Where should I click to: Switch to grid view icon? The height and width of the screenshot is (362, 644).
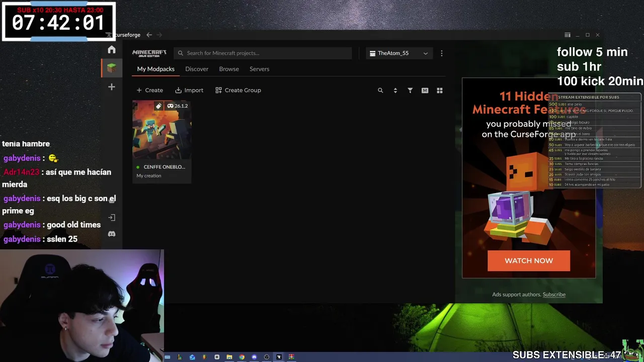440,90
